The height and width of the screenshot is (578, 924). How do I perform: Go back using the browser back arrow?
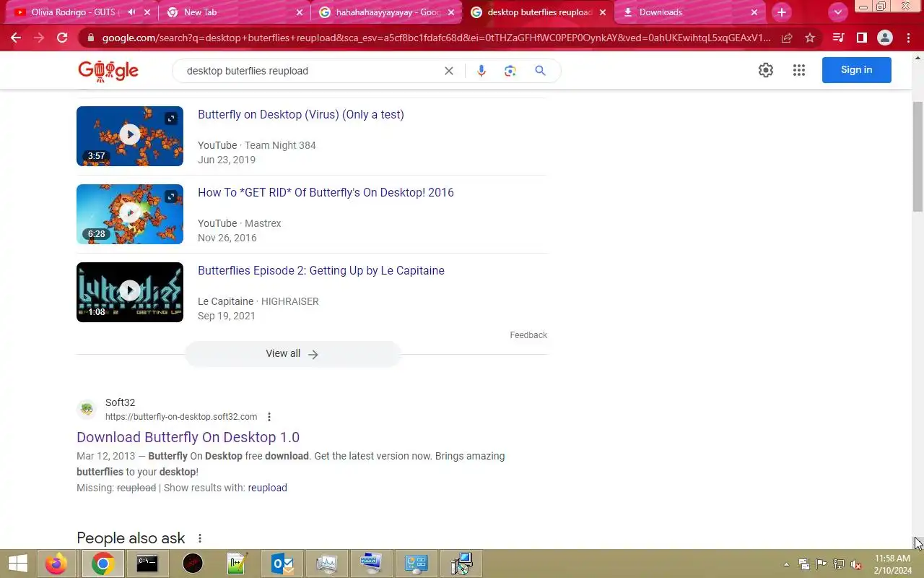pyautogui.click(x=16, y=38)
